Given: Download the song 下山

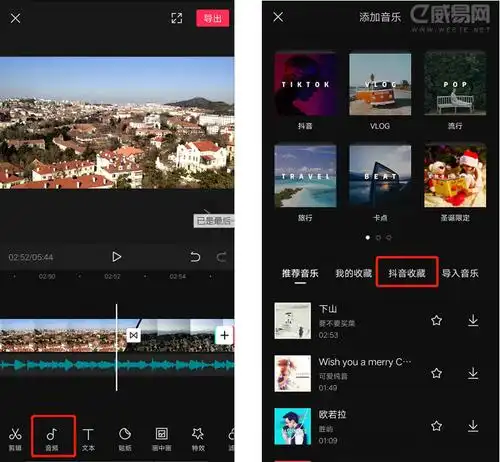Looking at the screenshot, I should pos(473,320).
